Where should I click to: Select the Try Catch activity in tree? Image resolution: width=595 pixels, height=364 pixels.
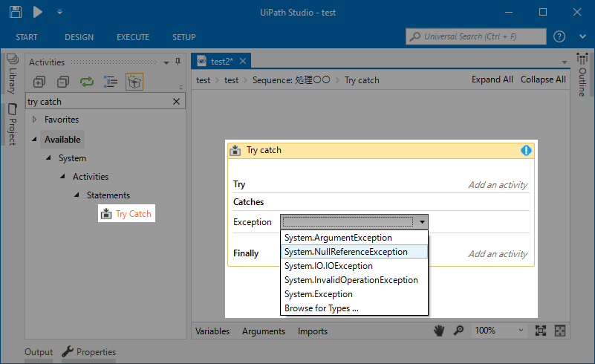pos(126,214)
